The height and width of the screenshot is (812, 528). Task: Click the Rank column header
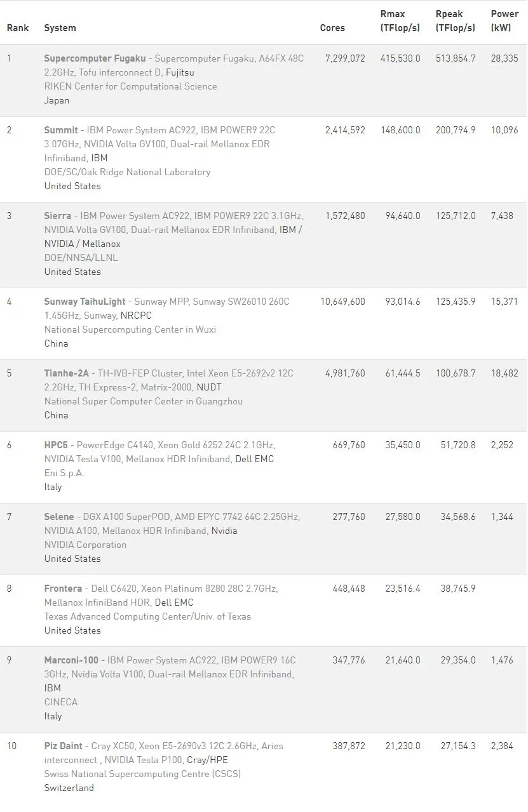point(18,28)
